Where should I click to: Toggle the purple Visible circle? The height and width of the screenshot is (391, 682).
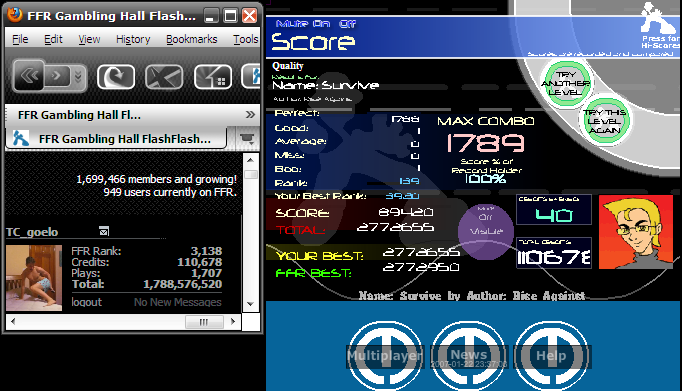point(486,232)
